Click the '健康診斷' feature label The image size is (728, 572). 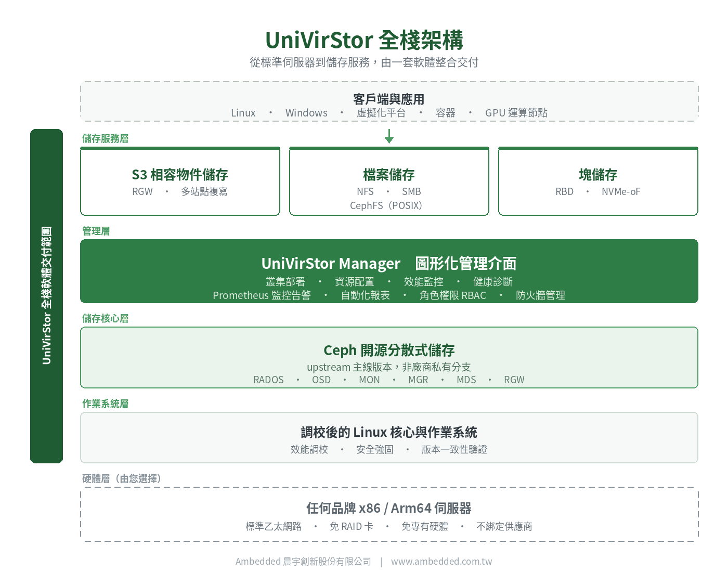coord(493,282)
